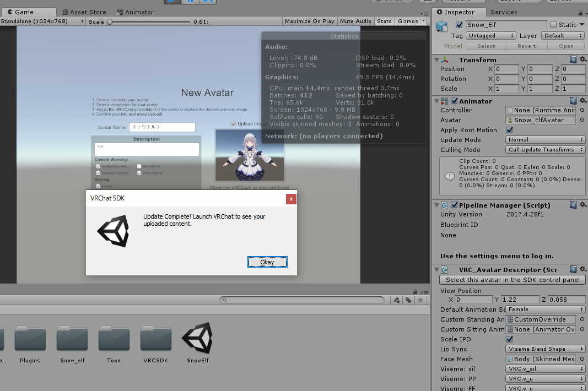
Task: Click the Snow_Elf object cube icon in Inspector
Action: pos(441,26)
